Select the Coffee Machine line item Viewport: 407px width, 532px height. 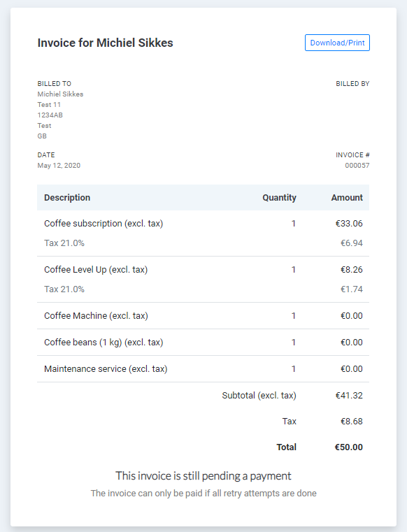pos(203,316)
